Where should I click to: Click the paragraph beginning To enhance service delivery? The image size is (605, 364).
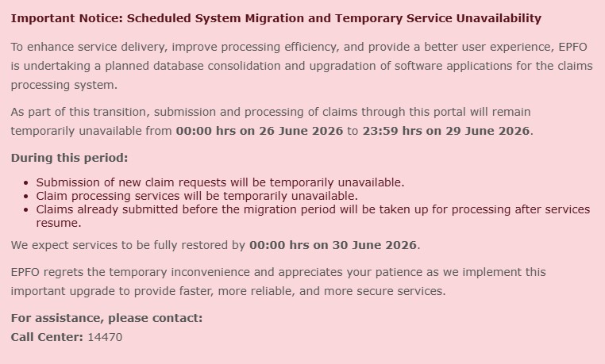click(302, 66)
